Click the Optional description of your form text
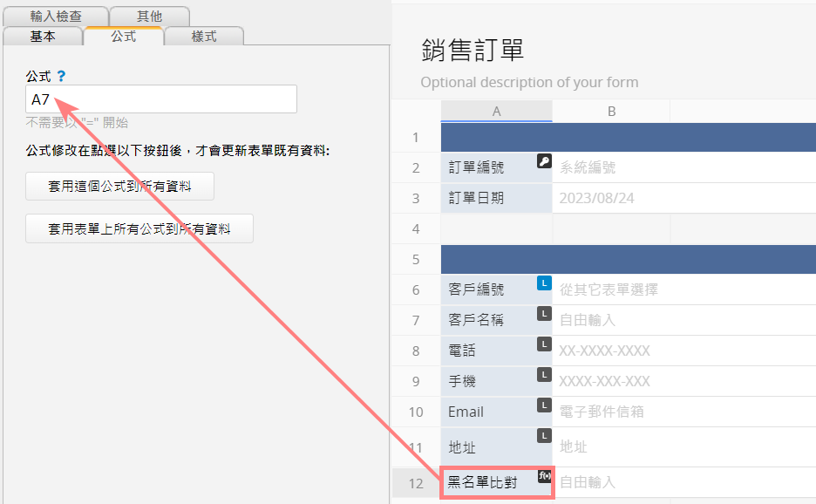Screen dimensions: 816x504 tap(529, 82)
